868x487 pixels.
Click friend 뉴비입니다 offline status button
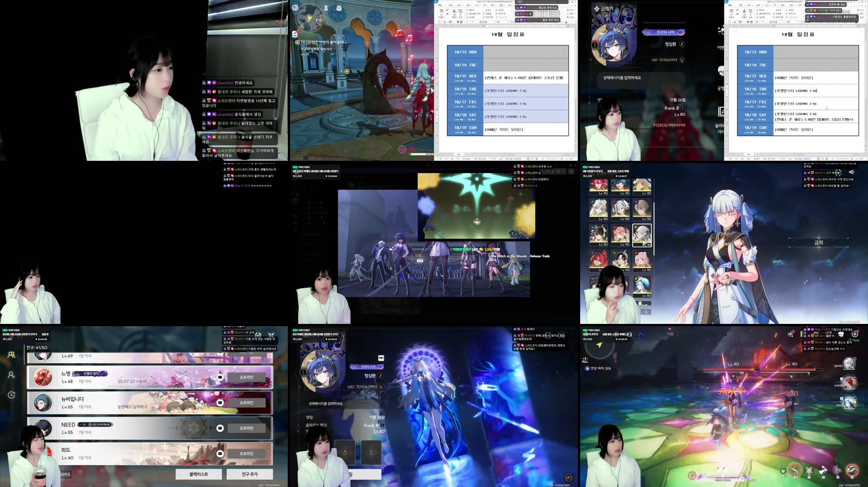pos(247,403)
